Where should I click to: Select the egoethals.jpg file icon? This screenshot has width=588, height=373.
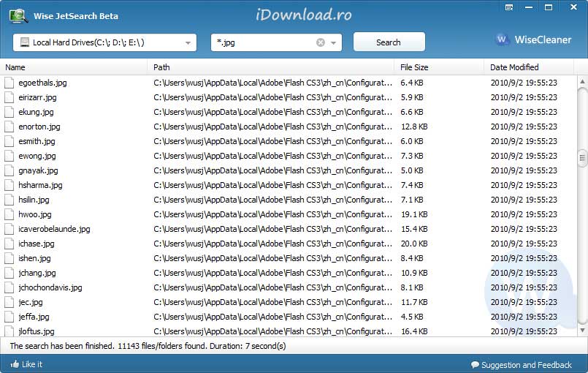tap(9, 83)
